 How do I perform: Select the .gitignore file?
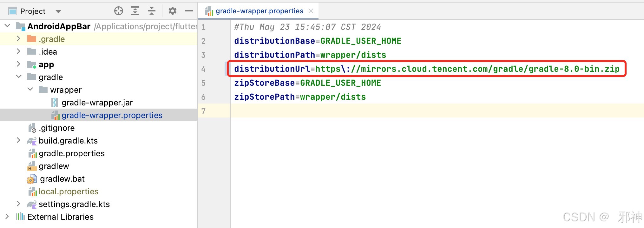click(57, 128)
